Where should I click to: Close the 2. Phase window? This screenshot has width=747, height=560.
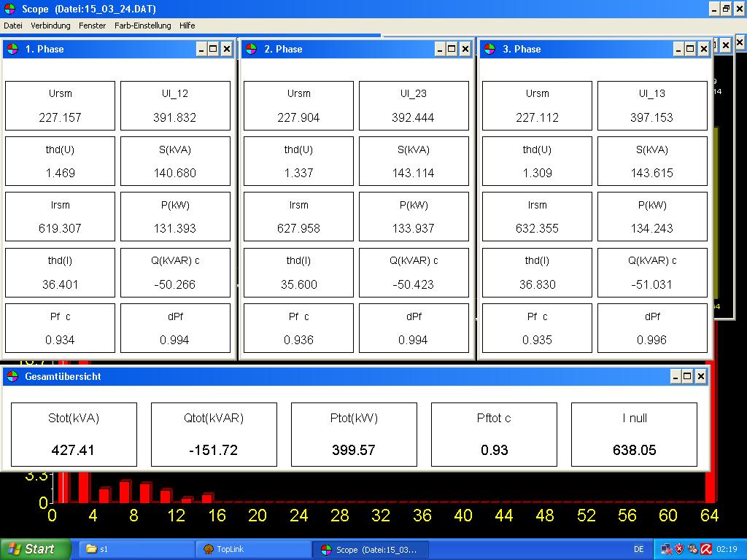(465, 49)
